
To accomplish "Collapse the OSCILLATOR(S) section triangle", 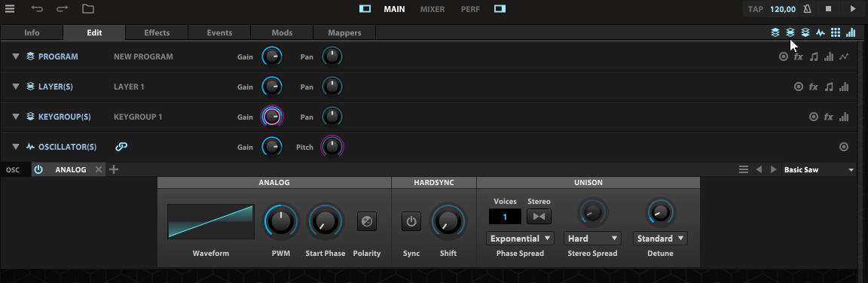I will tap(16, 147).
